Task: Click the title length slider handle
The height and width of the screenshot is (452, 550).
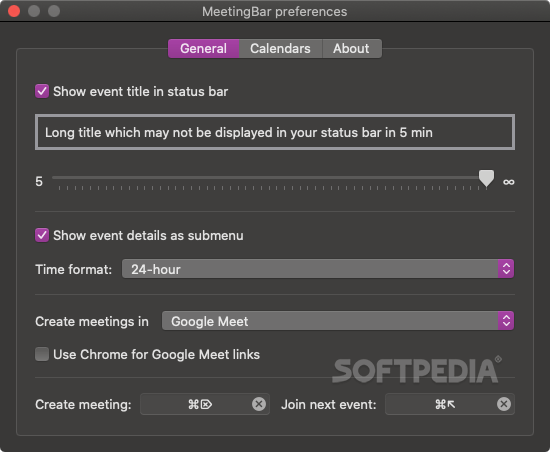Action: (487, 178)
